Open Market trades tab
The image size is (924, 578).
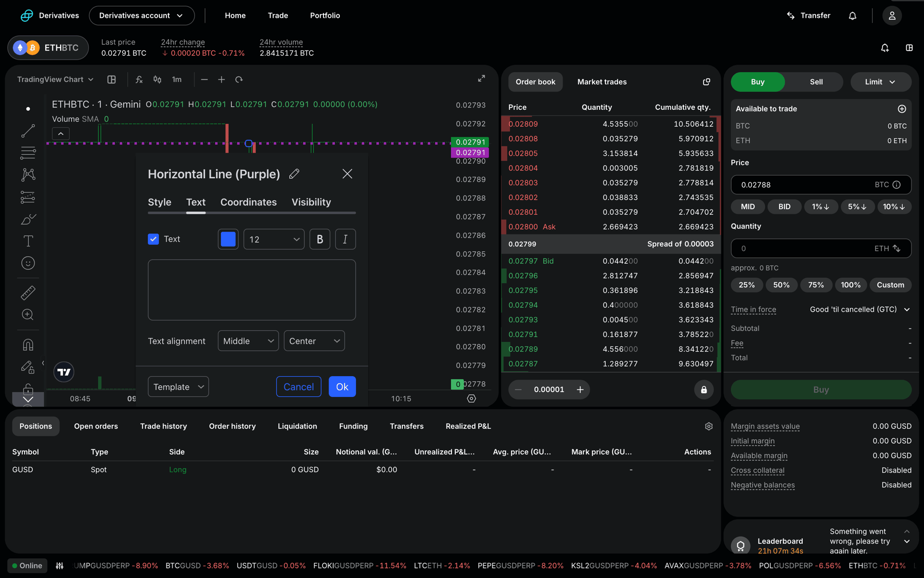[602, 82]
